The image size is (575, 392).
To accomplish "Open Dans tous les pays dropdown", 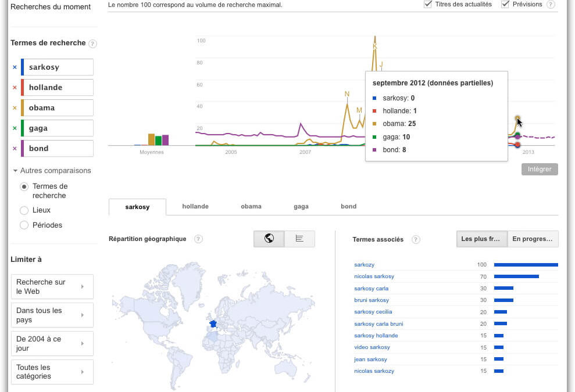I will tap(52, 315).
